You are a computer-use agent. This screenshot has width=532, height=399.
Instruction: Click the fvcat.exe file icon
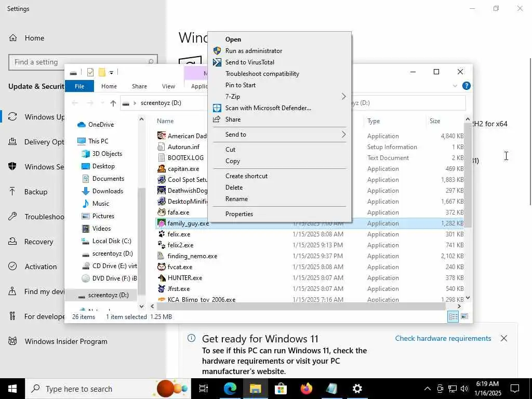[162, 267]
